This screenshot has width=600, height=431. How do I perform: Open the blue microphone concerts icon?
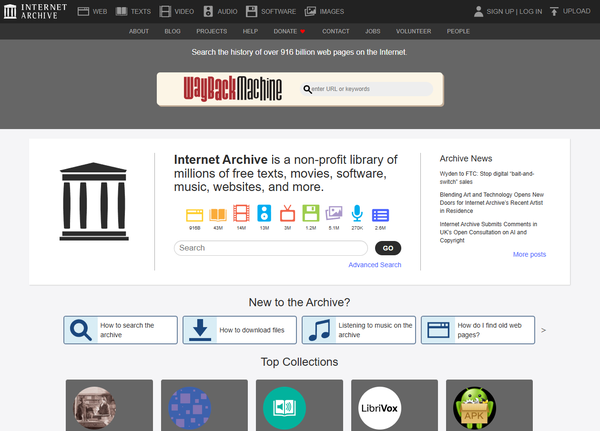tap(357, 213)
